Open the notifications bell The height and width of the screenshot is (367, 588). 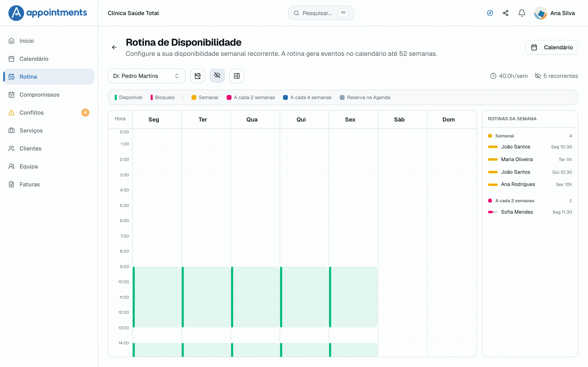522,13
